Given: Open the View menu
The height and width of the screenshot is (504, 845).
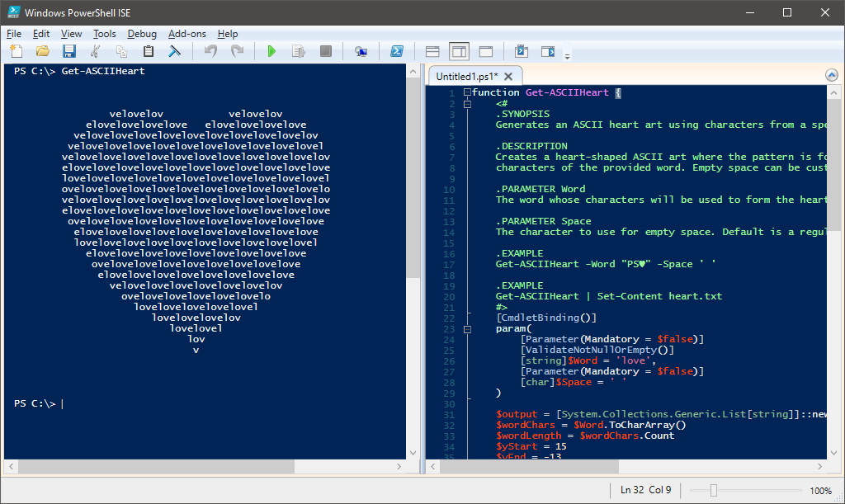Looking at the screenshot, I should [x=71, y=33].
